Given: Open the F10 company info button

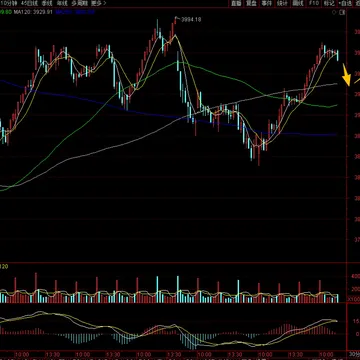Looking at the screenshot, I should click(313, 3).
